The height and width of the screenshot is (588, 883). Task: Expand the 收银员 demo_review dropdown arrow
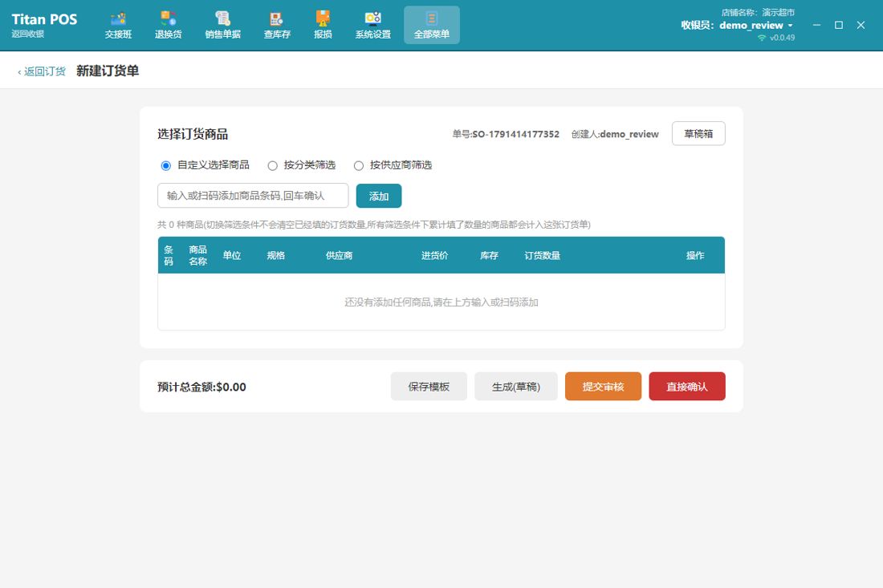(x=790, y=26)
